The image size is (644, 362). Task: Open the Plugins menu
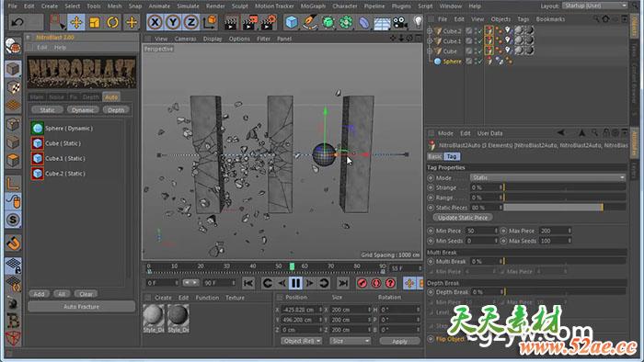coord(401,6)
